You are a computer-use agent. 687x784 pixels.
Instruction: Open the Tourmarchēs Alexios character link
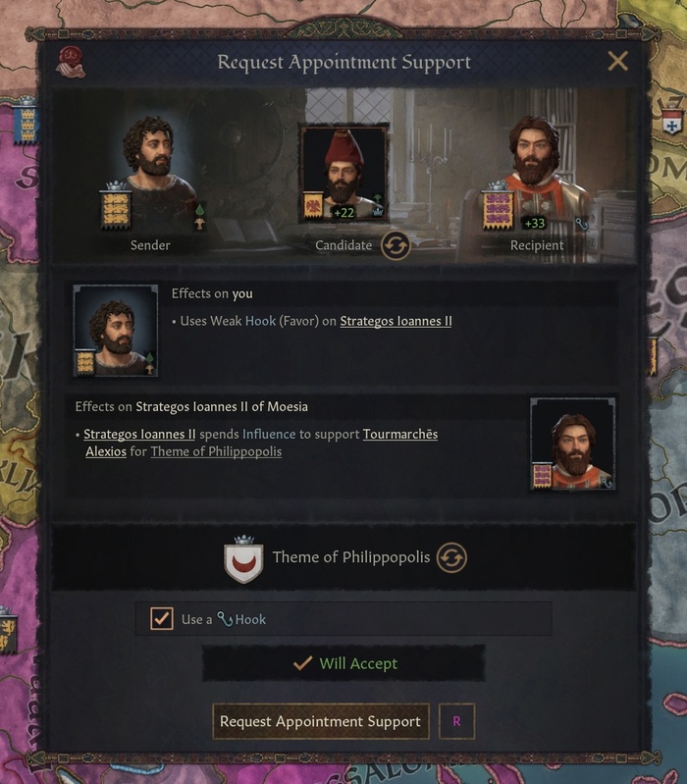[x=261, y=443]
